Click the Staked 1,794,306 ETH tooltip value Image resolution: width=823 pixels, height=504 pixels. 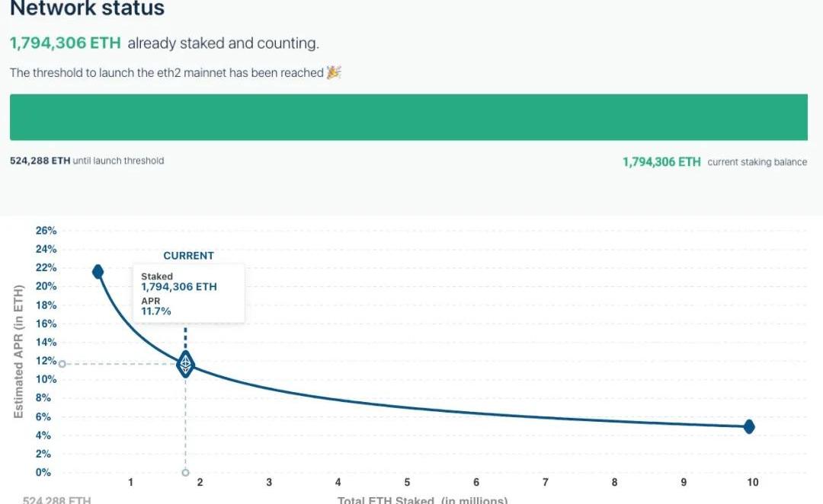coord(178,287)
